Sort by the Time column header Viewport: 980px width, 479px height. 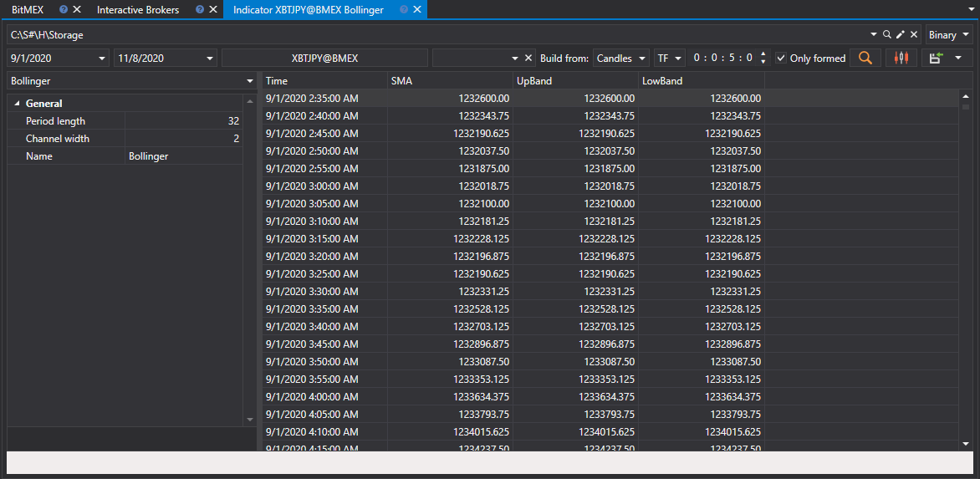(325, 80)
